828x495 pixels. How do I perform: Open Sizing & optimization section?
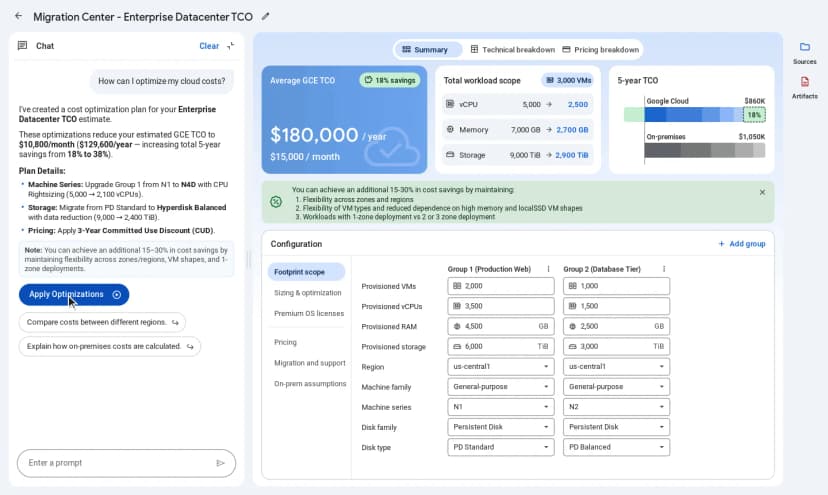click(307, 293)
